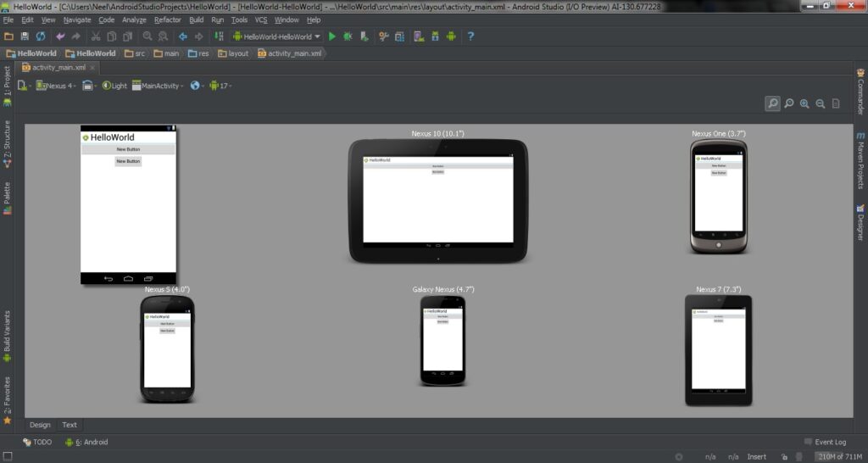Click the Save All floppy disk icon
The width and height of the screenshot is (868, 463).
tap(25, 36)
